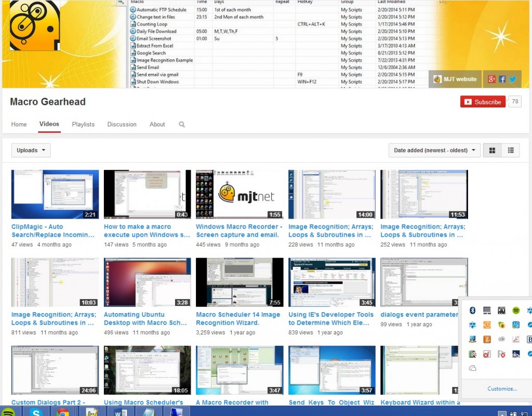Open the Facebook icon in channel banner
532x416 pixels.
click(502, 79)
